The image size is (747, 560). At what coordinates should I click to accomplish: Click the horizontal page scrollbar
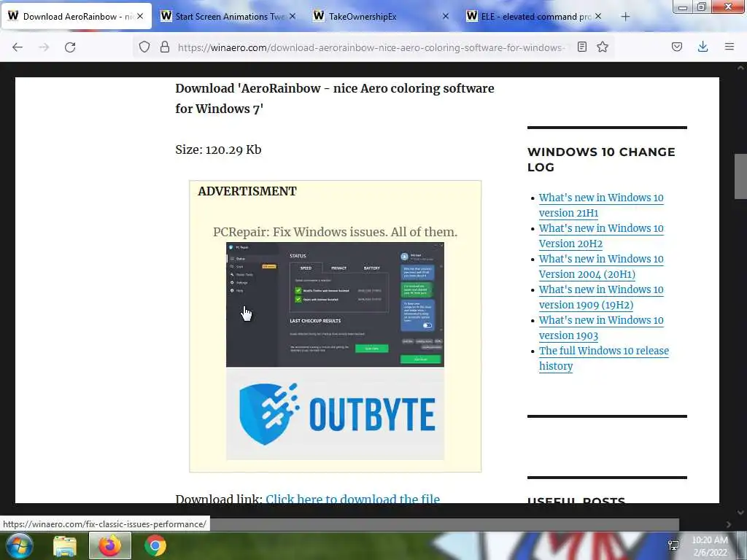click(x=444, y=524)
